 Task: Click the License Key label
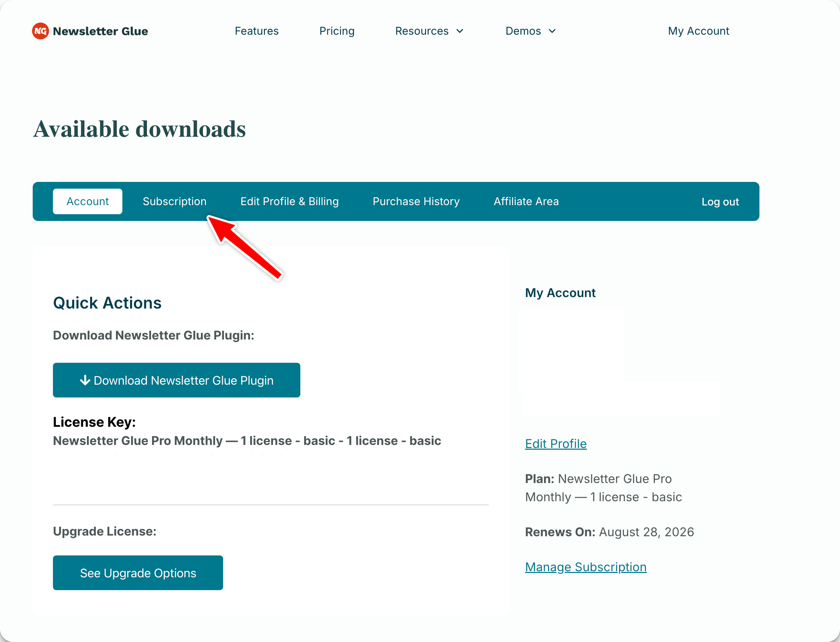(x=94, y=422)
